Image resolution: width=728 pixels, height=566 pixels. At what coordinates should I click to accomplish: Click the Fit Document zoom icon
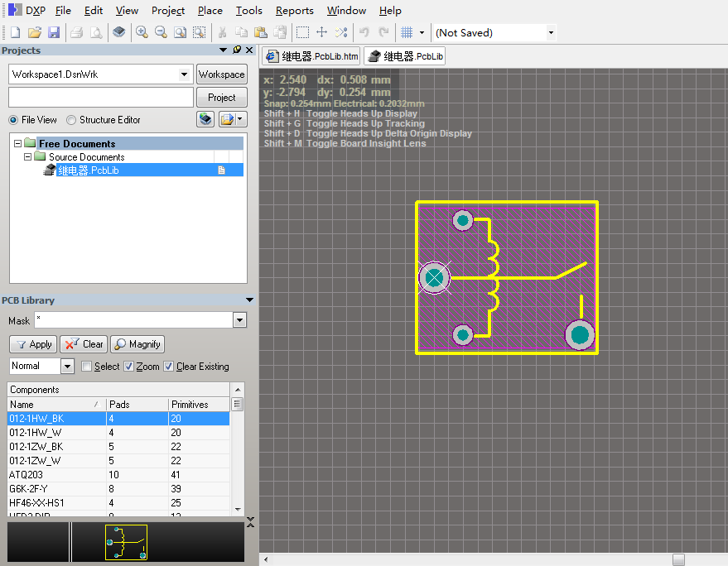(181, 32)
